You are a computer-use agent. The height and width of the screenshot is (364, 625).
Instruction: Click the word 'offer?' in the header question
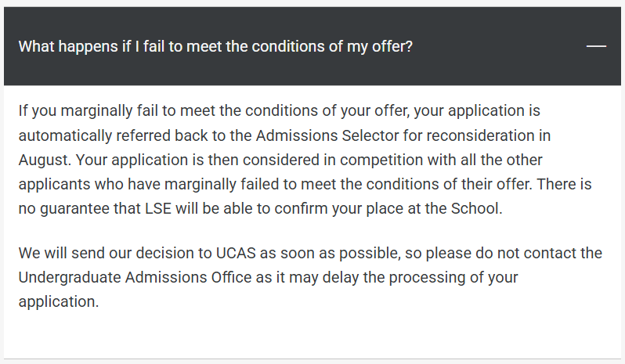pyautogui.click(x=392, y=47)
